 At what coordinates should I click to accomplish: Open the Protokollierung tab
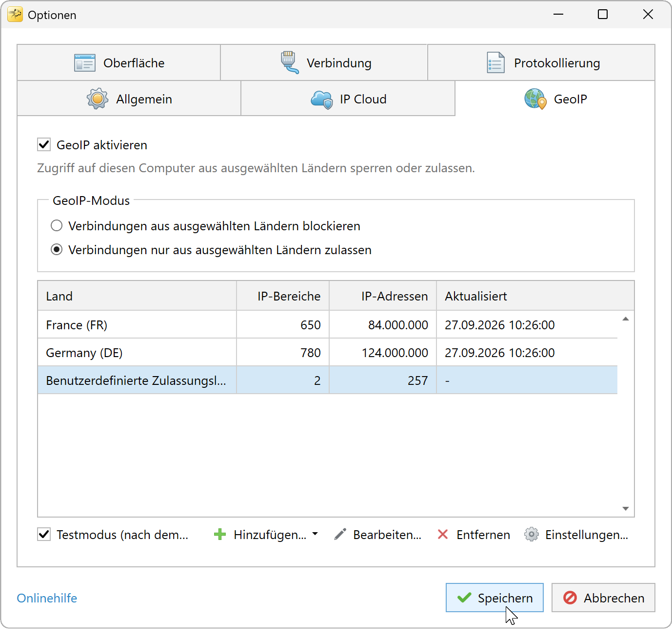[x=541, y=63]
